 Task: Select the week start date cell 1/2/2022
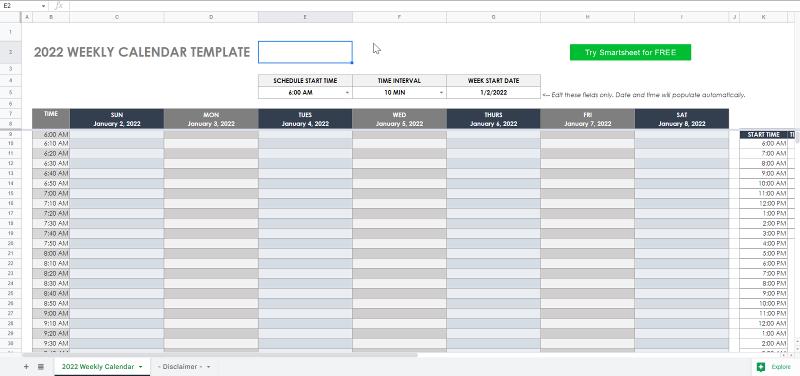493,93
